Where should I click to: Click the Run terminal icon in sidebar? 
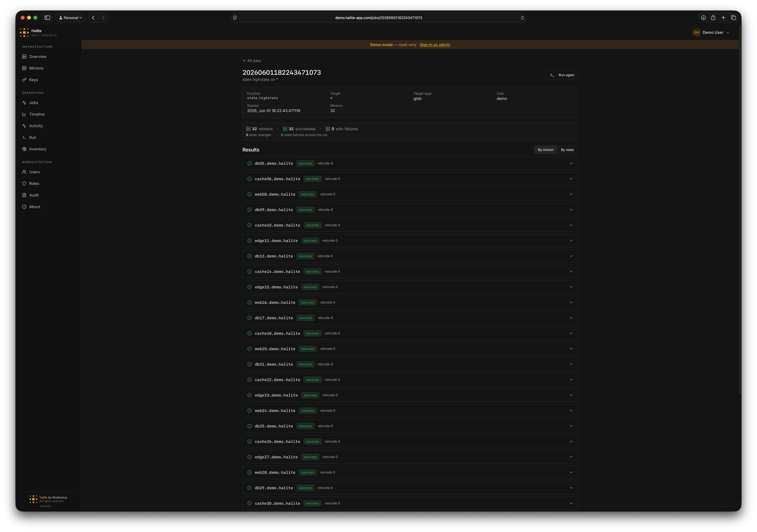click(x=24, y=137)
